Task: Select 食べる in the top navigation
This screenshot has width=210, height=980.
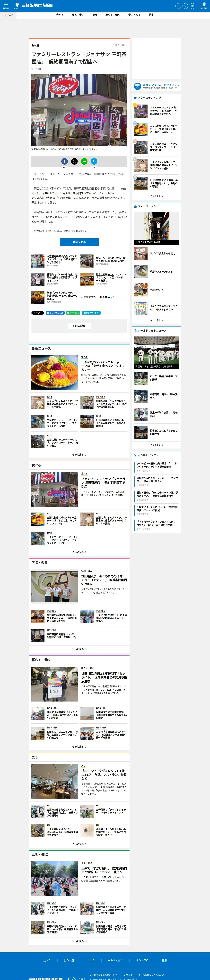Action: [x=60, y=15]
